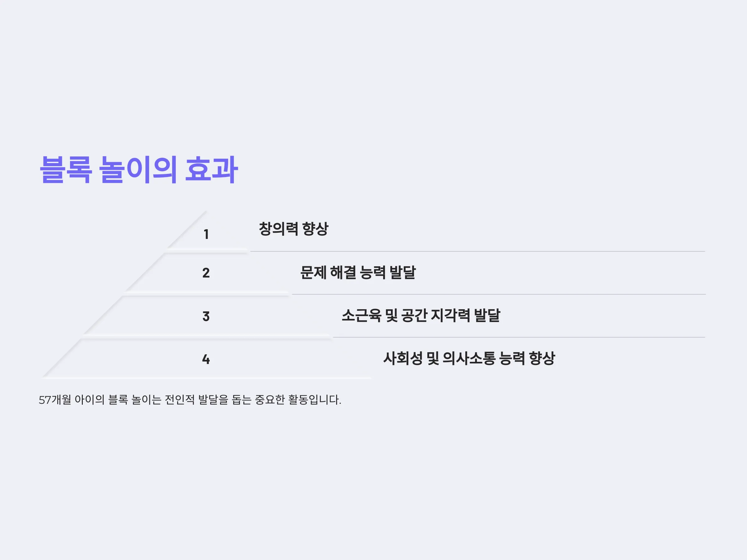Click the slanted edge of pyramid tier 2
The height and width of the screenshot is (560, 747).
[144, 272]
